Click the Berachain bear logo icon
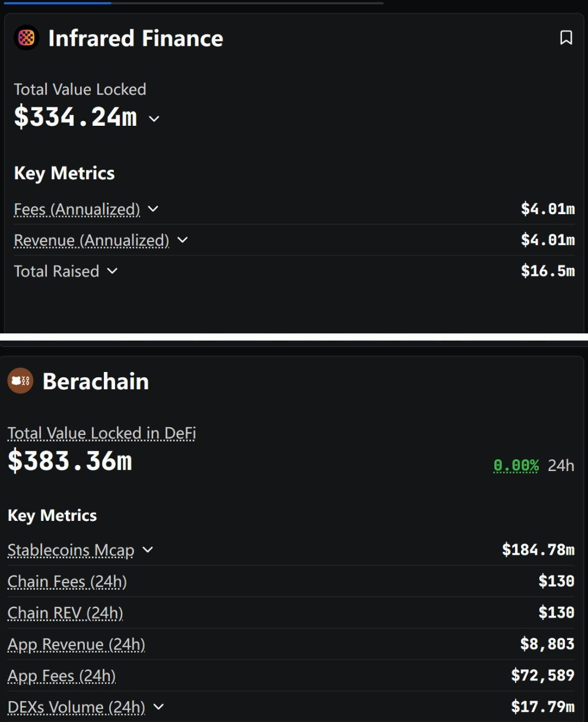This screenshot has height=722, width=588. (x=20, y=381)
